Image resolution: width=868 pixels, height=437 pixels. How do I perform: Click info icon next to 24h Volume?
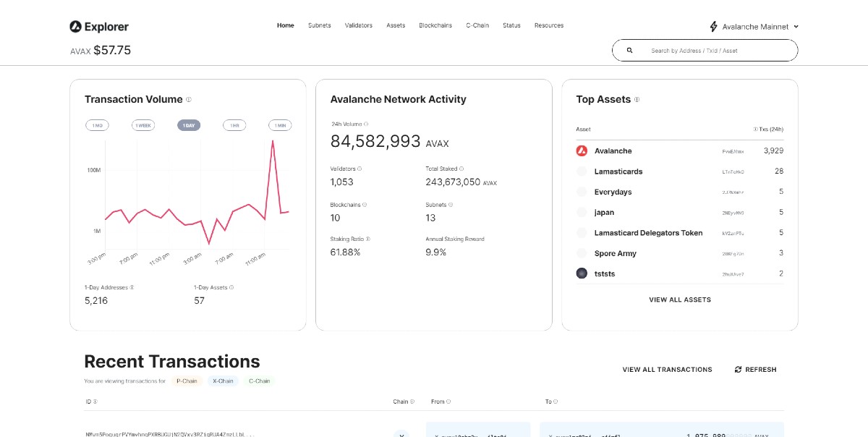tap(366, 124)
